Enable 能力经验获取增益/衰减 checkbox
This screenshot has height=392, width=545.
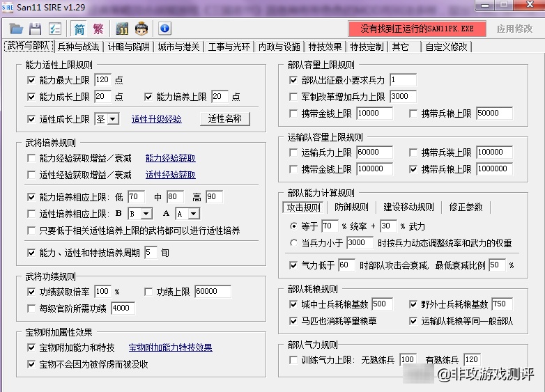31,158
